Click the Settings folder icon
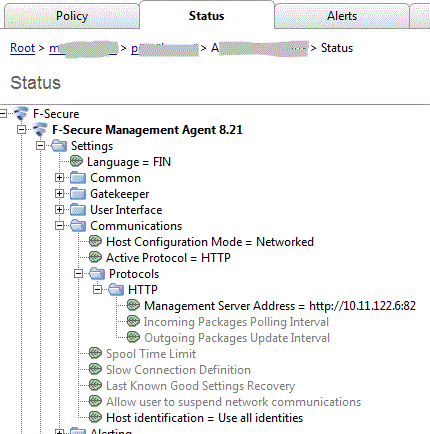The width and height of the screenshot is (430, 434). pyautogui.click(x=59, y=146)
